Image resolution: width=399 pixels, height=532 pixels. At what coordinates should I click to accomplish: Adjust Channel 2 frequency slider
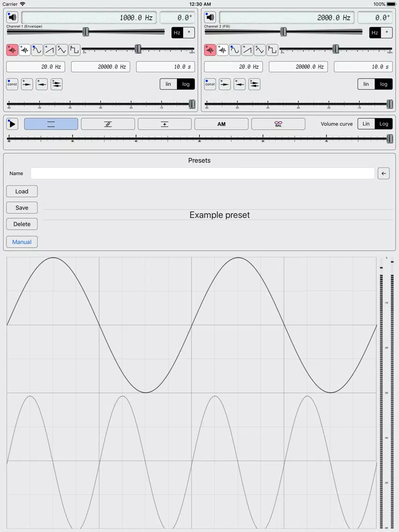pos(283,32)
